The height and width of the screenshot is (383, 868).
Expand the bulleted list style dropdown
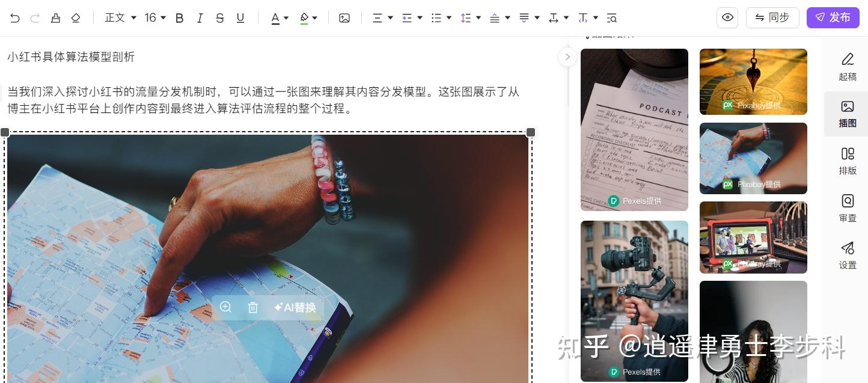point(448,18)
